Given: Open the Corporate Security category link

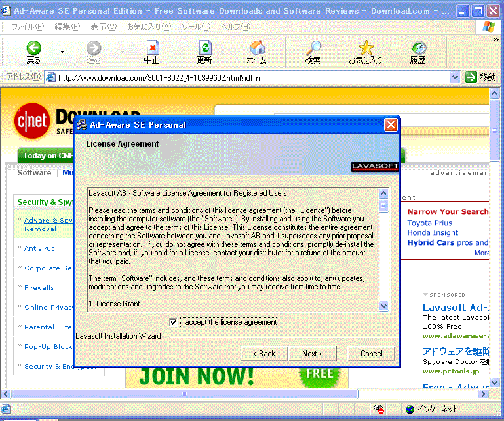Looking at the screenshot, I should [x=49, y=268].
